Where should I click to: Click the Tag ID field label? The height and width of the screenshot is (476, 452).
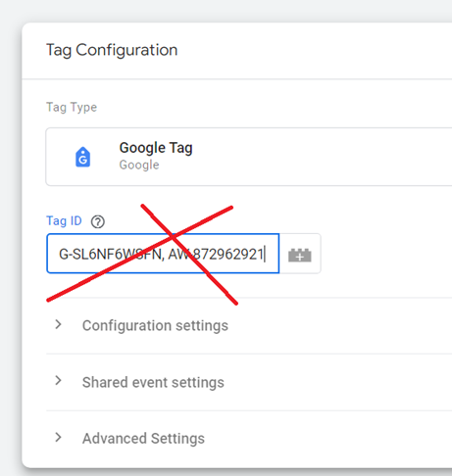tap(64, 221)
